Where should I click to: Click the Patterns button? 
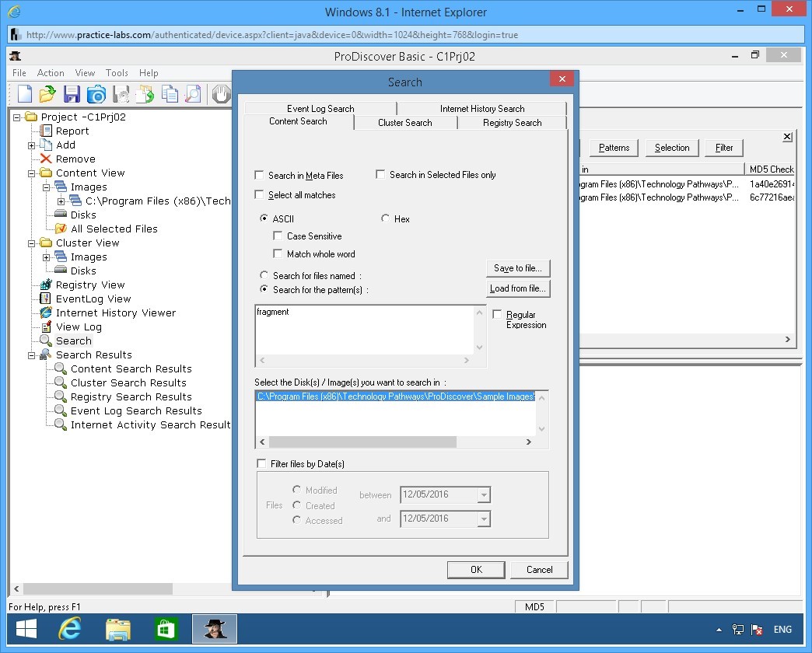pyautogui.click(x=614, y=148)
